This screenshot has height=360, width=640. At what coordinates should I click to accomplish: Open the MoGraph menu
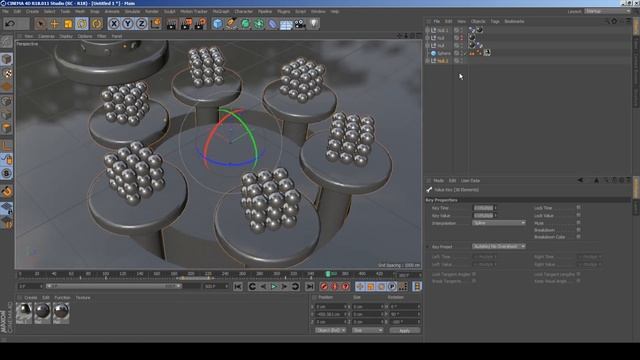[221, 11]
